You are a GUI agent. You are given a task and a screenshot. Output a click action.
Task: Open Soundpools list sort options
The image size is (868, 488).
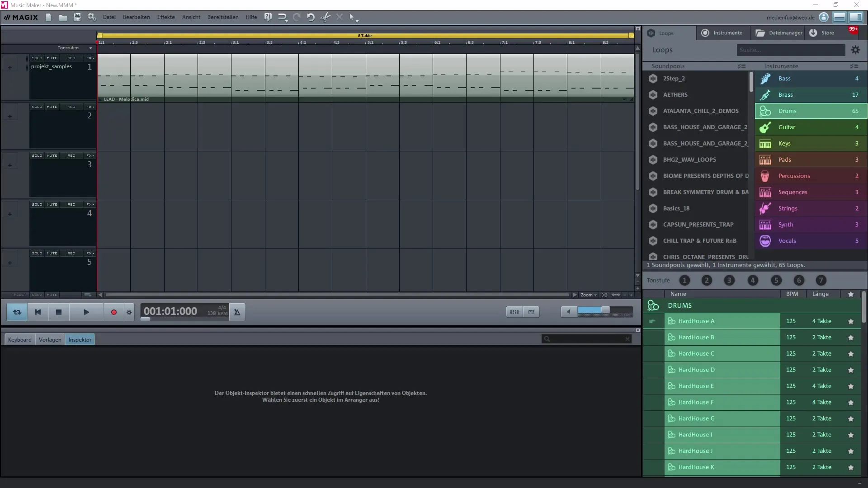(741, 66)
